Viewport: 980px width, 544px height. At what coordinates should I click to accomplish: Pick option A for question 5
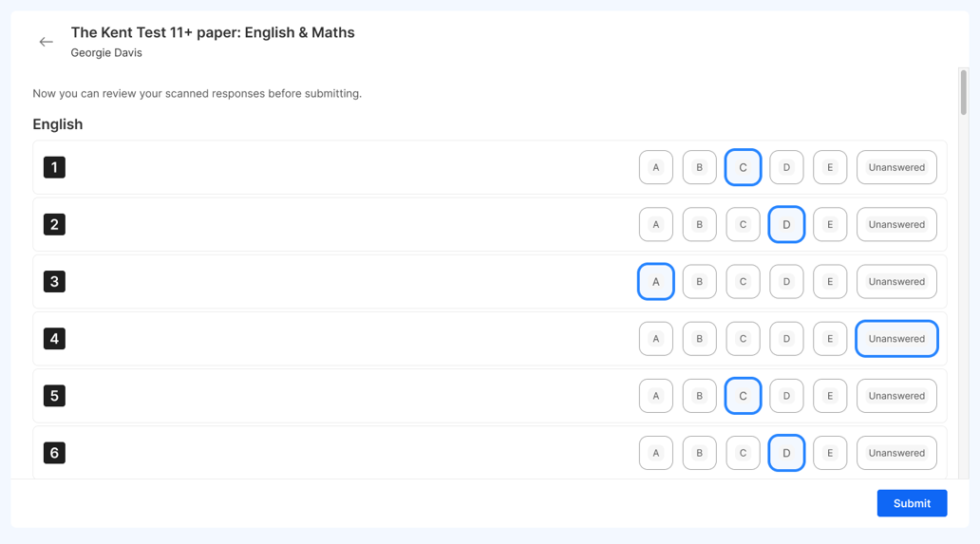click(655, 396)
